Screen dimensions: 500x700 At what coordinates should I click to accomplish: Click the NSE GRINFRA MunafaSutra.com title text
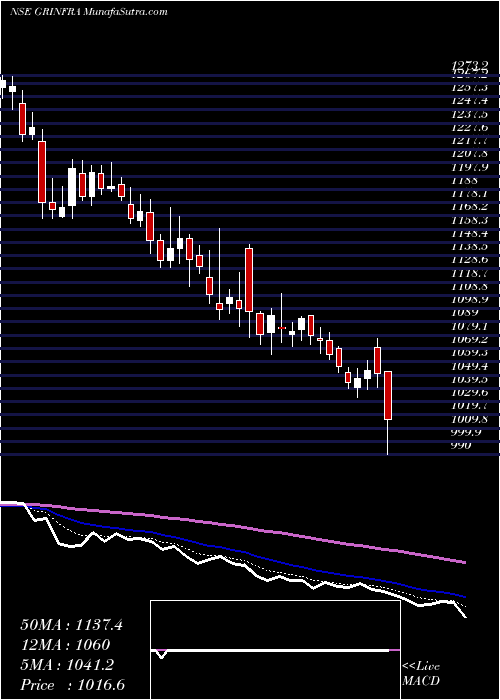pyautogui.click(x=88, y=12)
